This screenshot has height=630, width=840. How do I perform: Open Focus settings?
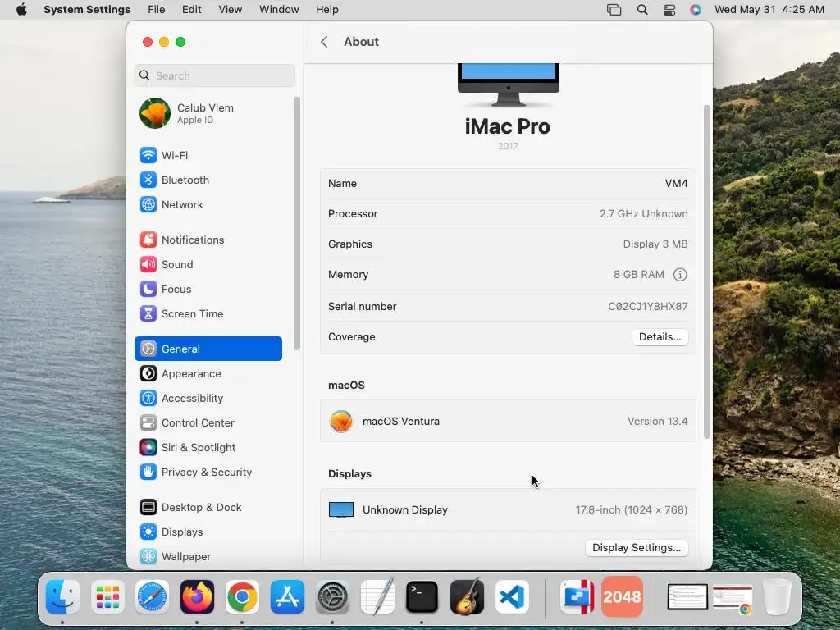click(208, 290)
